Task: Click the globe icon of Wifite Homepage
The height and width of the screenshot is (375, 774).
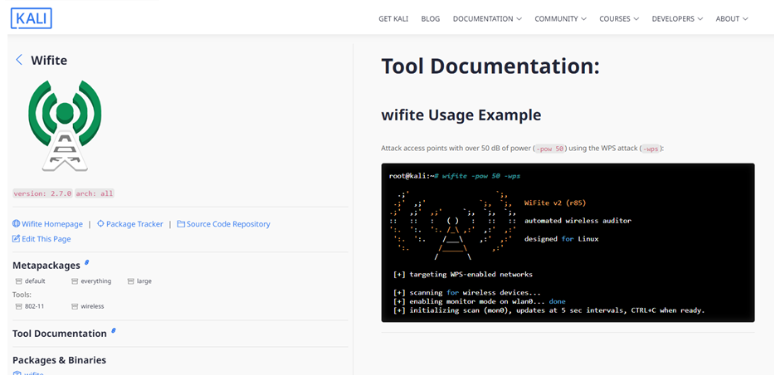Action: tap(16, 224)
